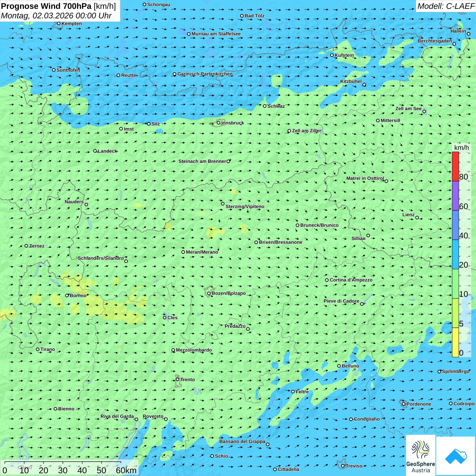The width and height of the screenshot is (476, 476).
Task: Click the GeoSphere Austria logo
Action: pos(421,455)
